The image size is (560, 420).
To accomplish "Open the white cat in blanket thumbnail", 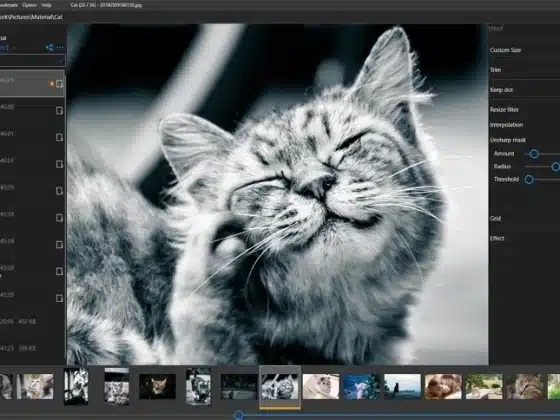I will click(321, 387).
